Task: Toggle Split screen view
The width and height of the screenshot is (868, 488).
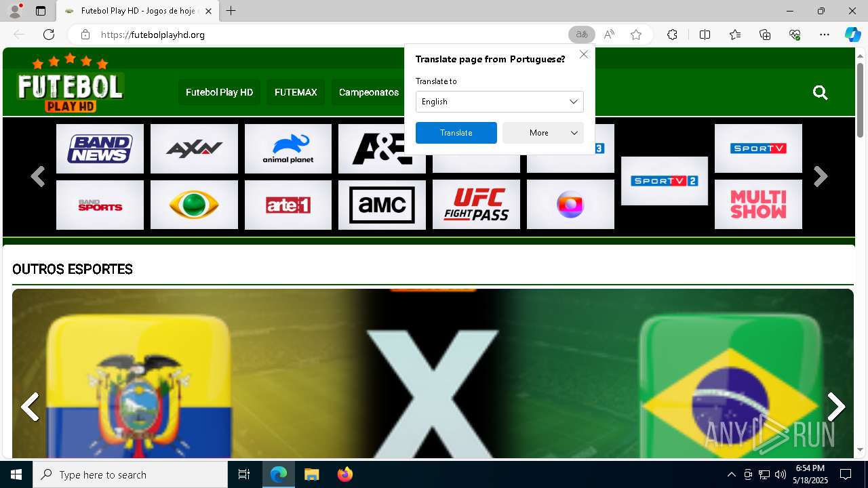Action: pos(705,35)
